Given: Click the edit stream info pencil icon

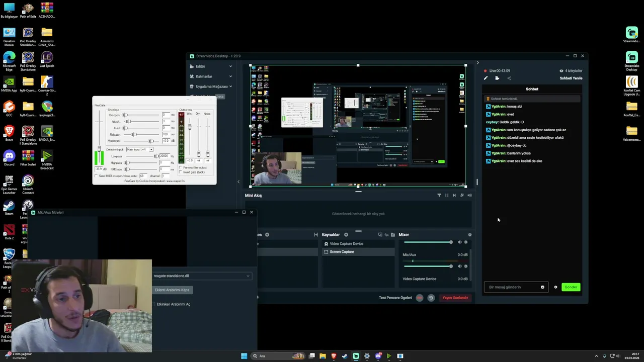Looking at the screenshot, I should pos(486,78).
